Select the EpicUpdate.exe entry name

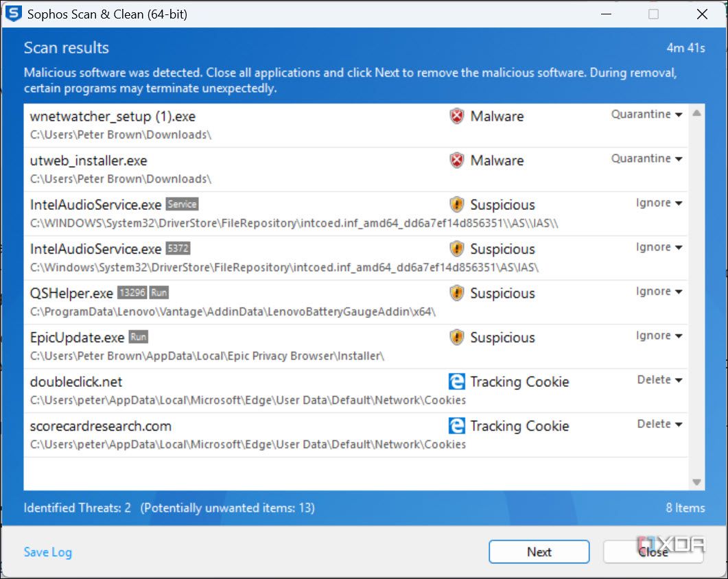click(x=77, y=338)
